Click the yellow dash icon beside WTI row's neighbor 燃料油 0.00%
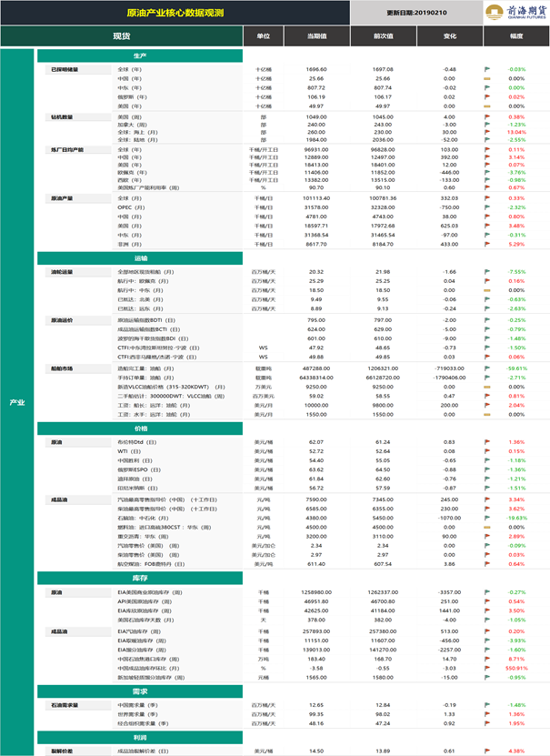This screenshot has height=756, width=550. [487, 528]
